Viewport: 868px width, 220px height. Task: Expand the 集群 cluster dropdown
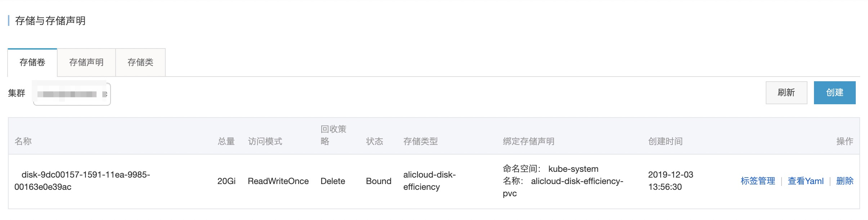click(x=72, y=94)
